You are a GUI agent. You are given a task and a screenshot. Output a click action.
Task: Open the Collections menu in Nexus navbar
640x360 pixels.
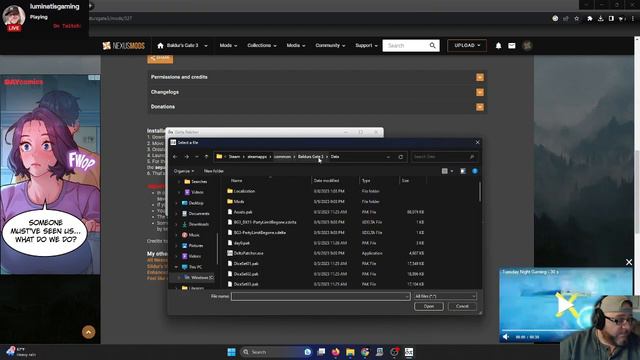[262, 46]
